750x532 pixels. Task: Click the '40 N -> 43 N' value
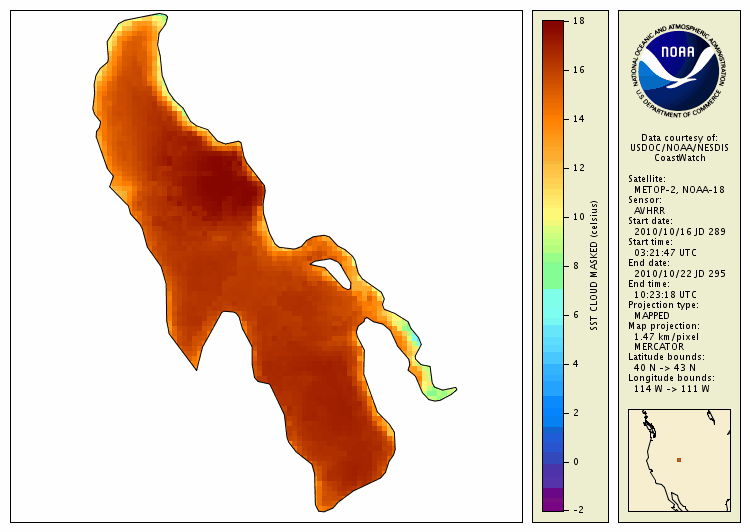click(665, 367)
